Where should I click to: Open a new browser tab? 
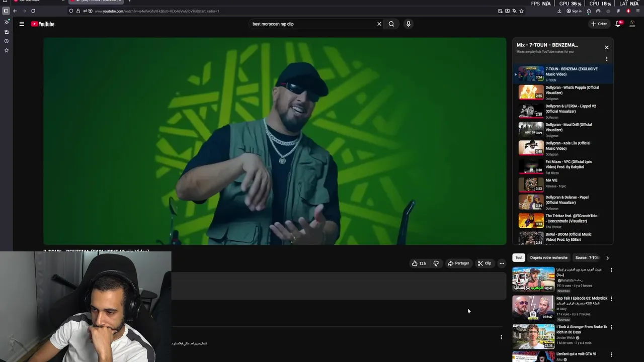(129, 1)
